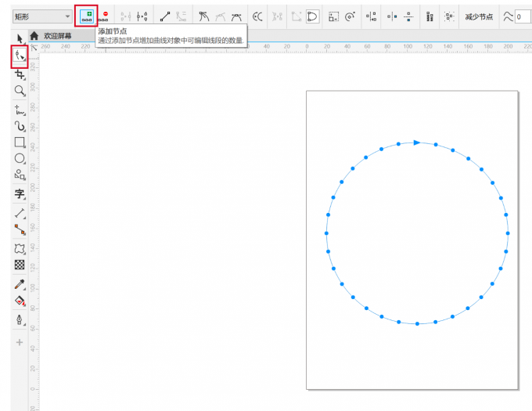The image size is (532, 411).
Task: Select the Crop tool
Action: [20, 74]
